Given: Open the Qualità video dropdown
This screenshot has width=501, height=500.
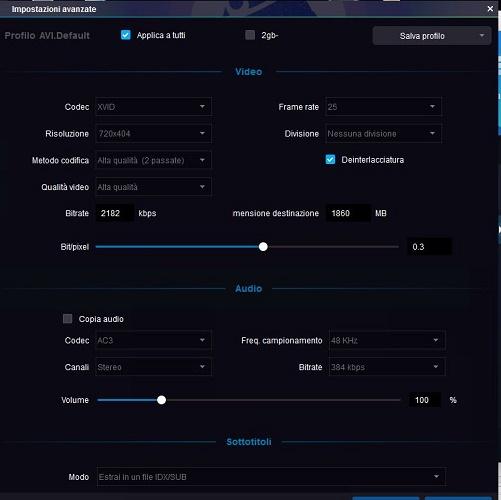Looking at the screenshot, I should [x=153, y=187].
